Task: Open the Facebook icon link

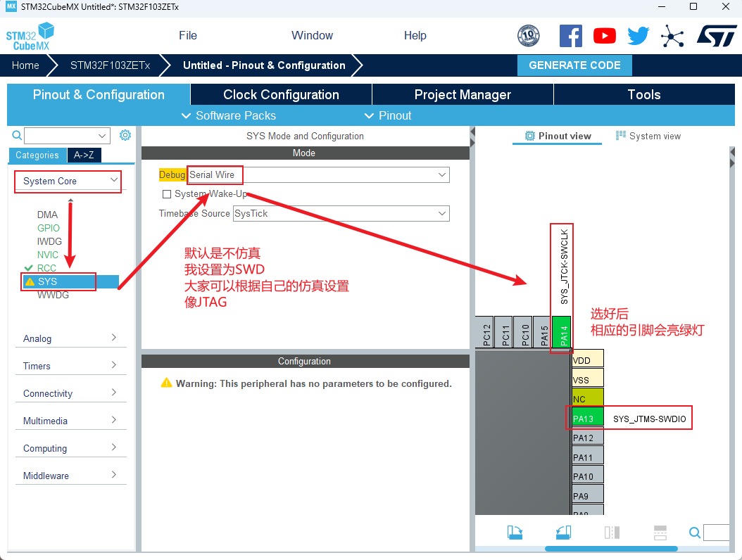Action: point(571,36)
